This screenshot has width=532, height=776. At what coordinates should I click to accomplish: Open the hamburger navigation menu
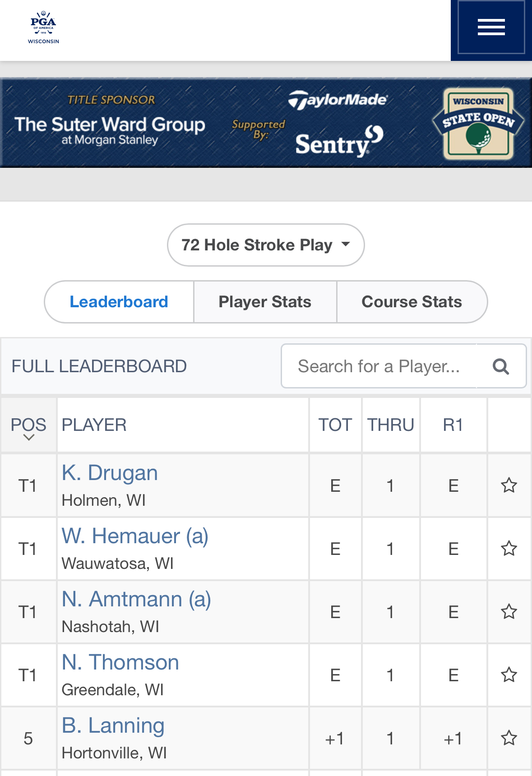(x=491, y=28)
